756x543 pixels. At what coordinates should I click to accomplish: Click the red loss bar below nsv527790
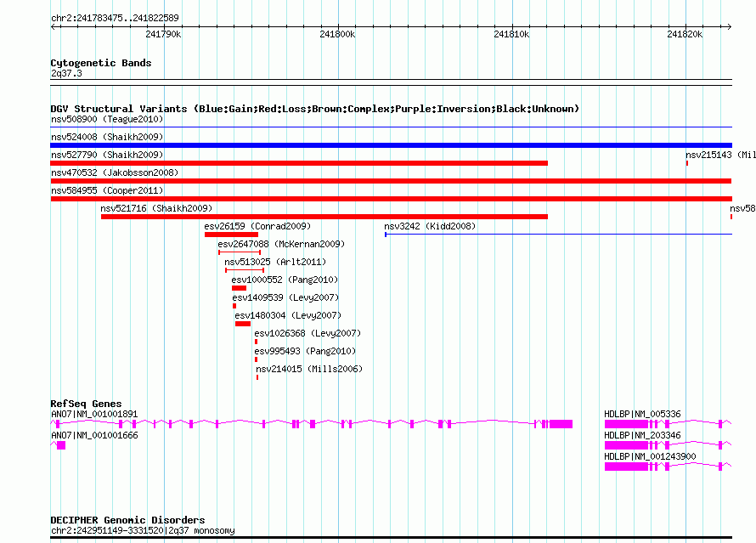click(x=299, y=163)
